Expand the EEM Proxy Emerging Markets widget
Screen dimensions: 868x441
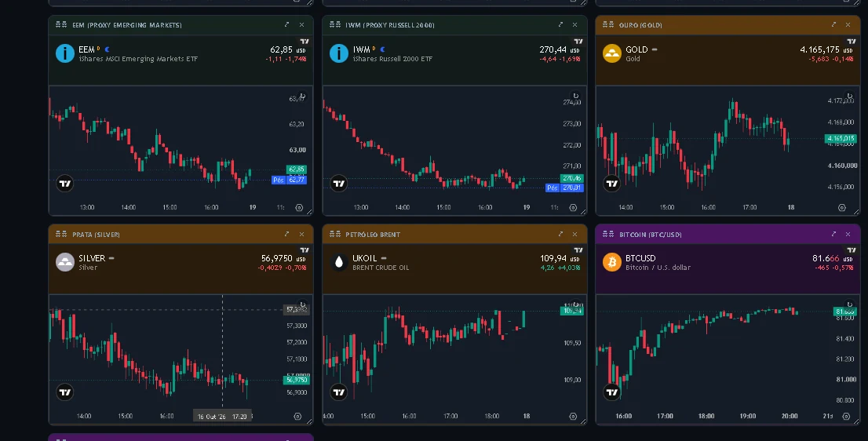286,24
